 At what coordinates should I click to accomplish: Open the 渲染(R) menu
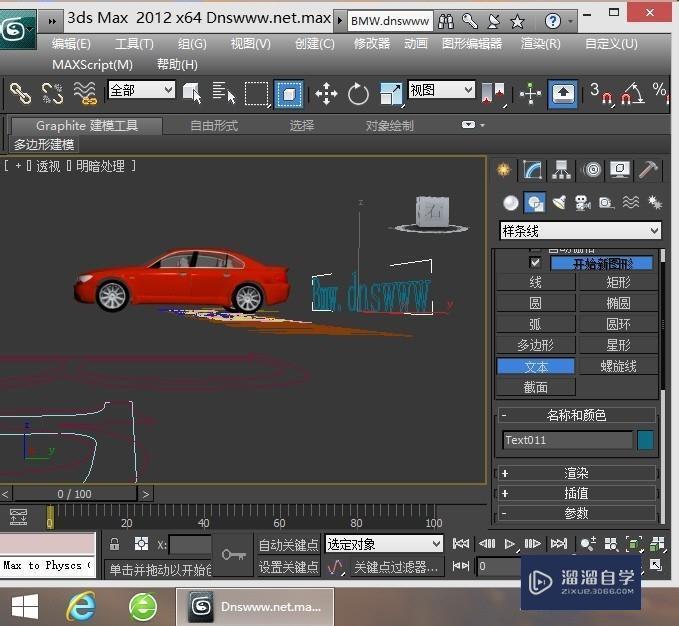point(540,44)
